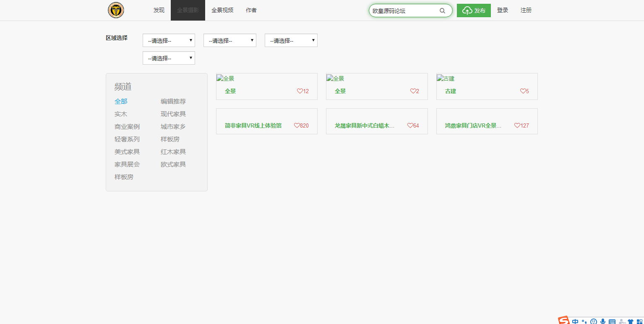Open Sogou toolbox grid icon
The height and width of the screenshot is (324, 644).
640,321
